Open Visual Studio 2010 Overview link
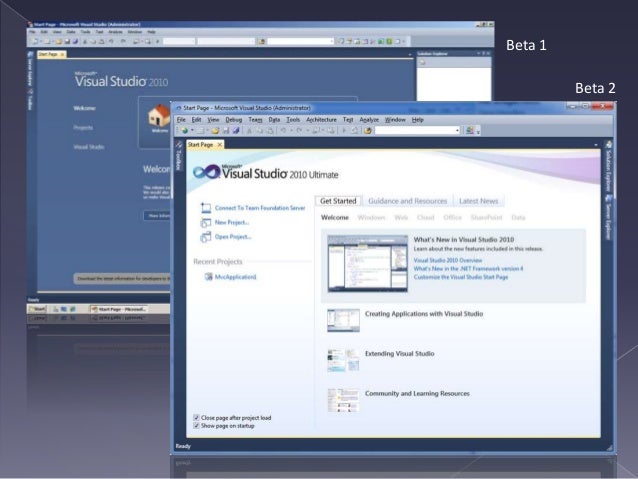 (x=448, y=260)
